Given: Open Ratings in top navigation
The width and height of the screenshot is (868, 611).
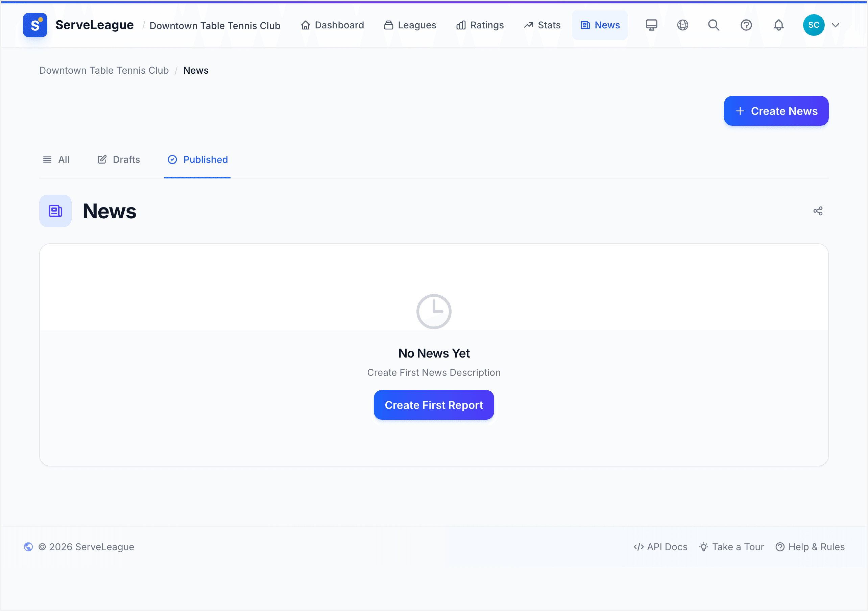Looking at the screenshot, I should pos(480,25).
